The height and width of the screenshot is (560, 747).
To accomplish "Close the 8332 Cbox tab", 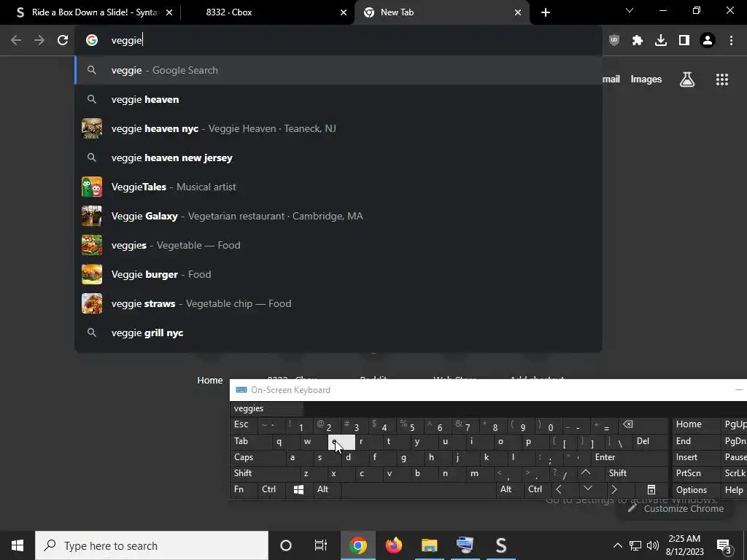I will (x=344, y=12).
